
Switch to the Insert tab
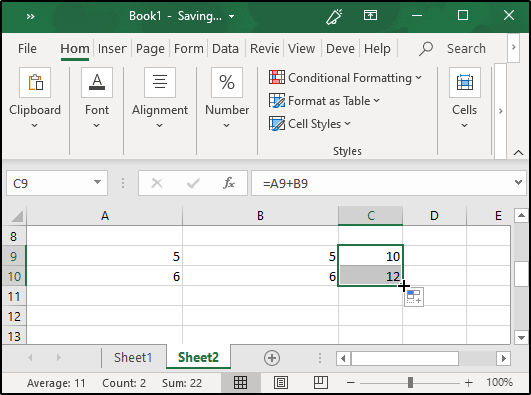112,48
